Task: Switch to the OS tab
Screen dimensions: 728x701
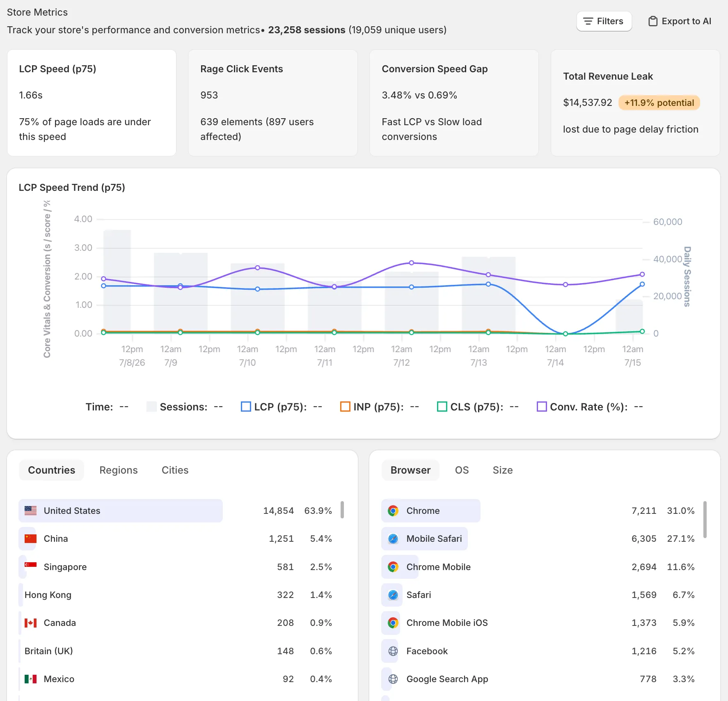Action: 462,470
